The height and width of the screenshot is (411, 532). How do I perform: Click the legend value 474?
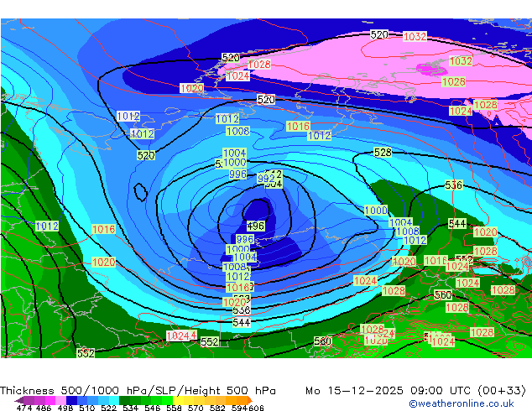(x=24, y=408)
